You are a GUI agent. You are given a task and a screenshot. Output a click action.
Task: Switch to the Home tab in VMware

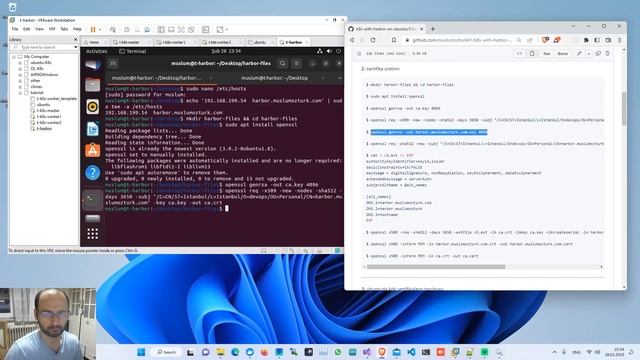coord(93,42)
